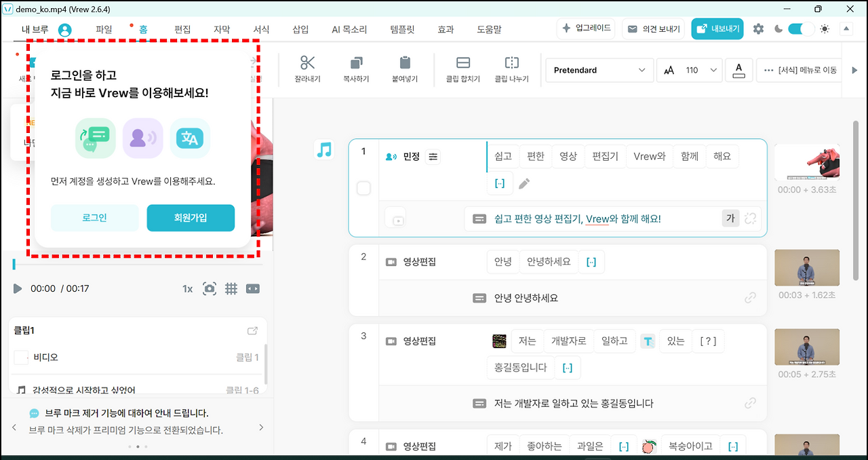Toggle the grid overlay icon

231,288
